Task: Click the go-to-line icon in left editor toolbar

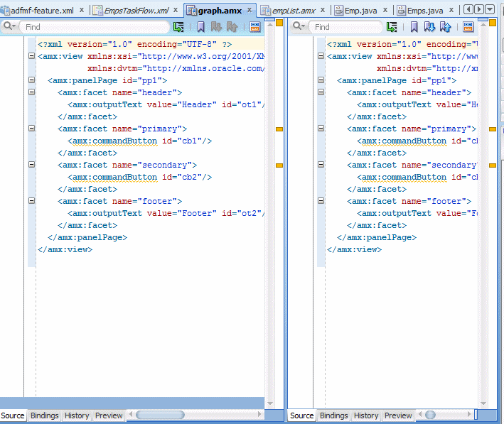Action: (x=178, y=27)
